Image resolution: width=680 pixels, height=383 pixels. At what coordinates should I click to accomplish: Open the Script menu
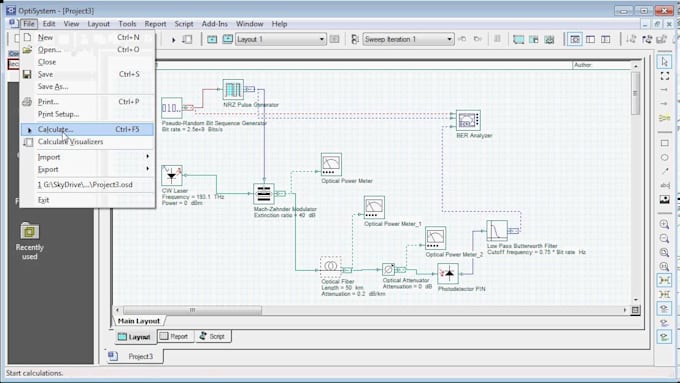(184, 24)
